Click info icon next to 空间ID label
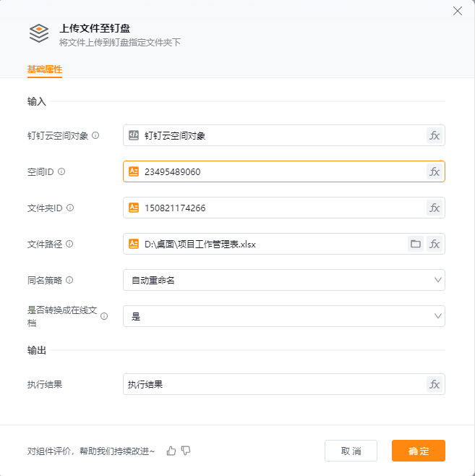Screen dimensions: 475x476 (x=61, y=171)
